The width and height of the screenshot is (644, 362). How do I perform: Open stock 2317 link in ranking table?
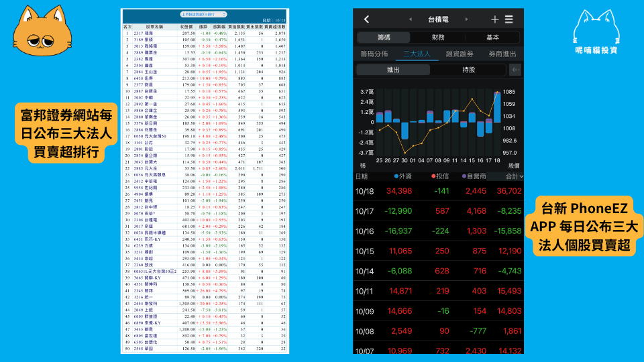[144, 34]
